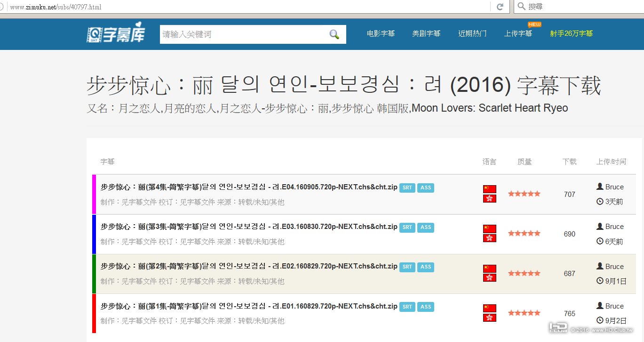Viewport: 644px width, 342px height.
Task: Open the 美剧字幕 menu
Action: pyautogui.click(x=427, y=33)
